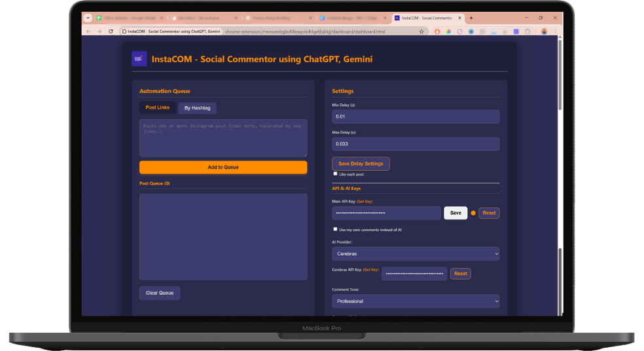Reset the Main API Key
Image resolution: width=644 pixels, height=351 pixels.
click(489, 213)
